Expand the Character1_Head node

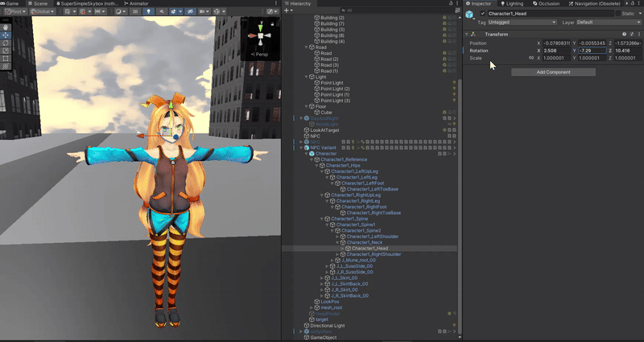tap(343, 249)
